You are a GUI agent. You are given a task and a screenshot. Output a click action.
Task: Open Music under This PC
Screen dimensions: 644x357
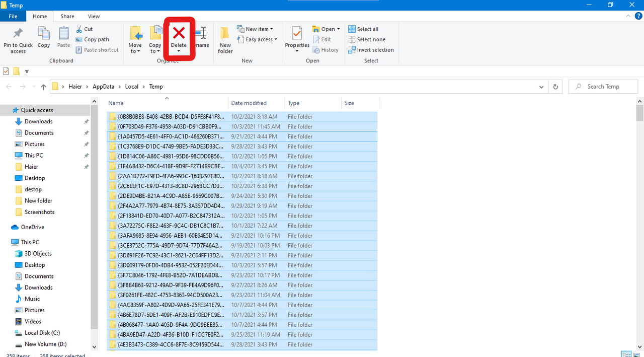[x=32, y=299]
